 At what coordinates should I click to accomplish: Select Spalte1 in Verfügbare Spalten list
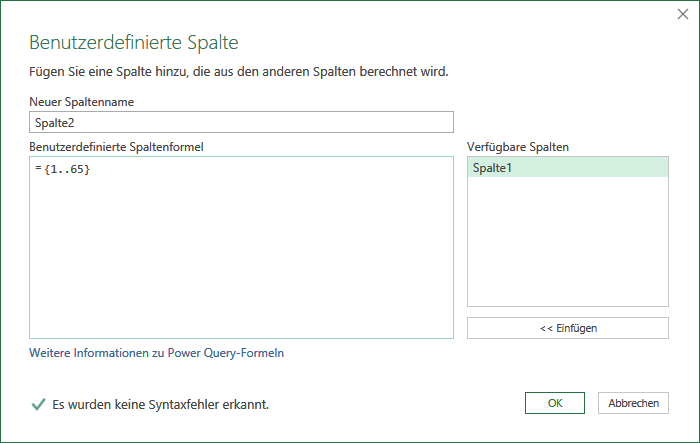[x=567, y=168]
